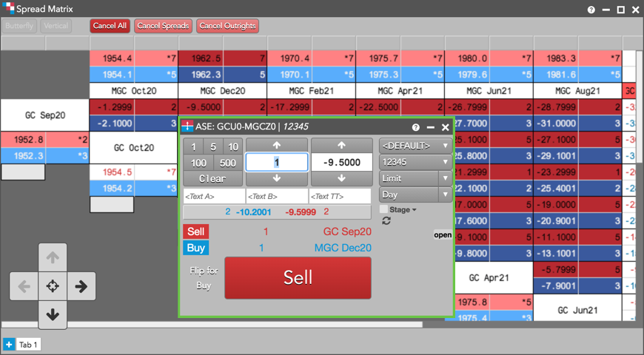Click the MGC Apr21 column header

coord(400,91)
